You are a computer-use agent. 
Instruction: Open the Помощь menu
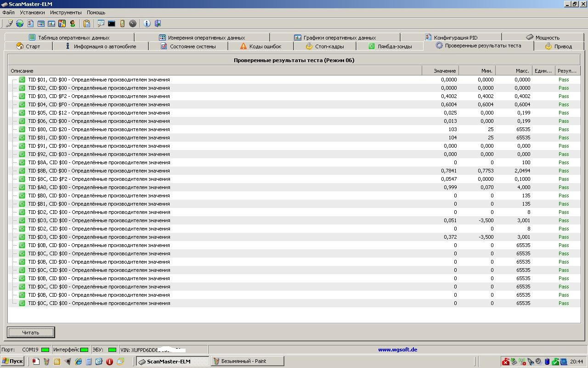point(96,12)
